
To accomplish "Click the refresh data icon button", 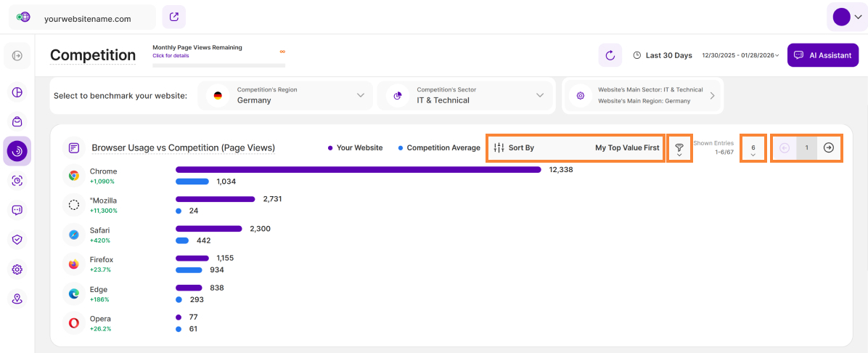I will (x=610, y=55).
